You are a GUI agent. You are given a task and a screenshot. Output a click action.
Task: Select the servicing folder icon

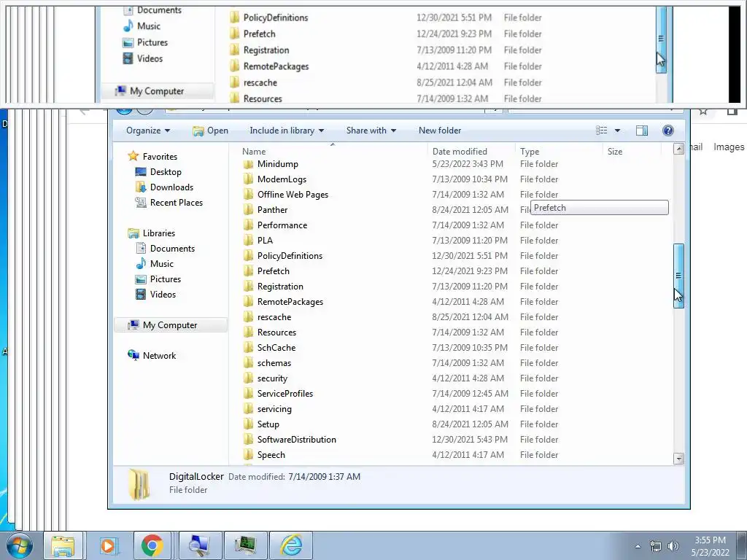[x=248, y=408]
